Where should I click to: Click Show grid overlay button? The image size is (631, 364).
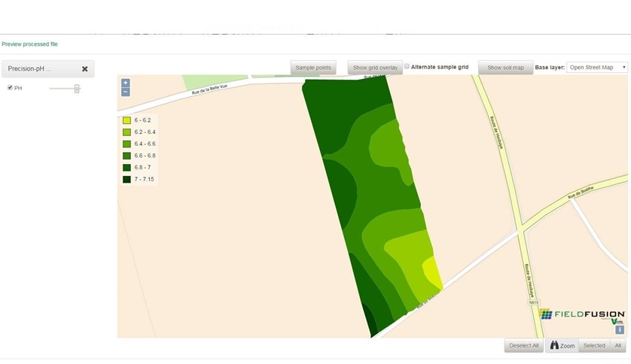click(375, 68)
